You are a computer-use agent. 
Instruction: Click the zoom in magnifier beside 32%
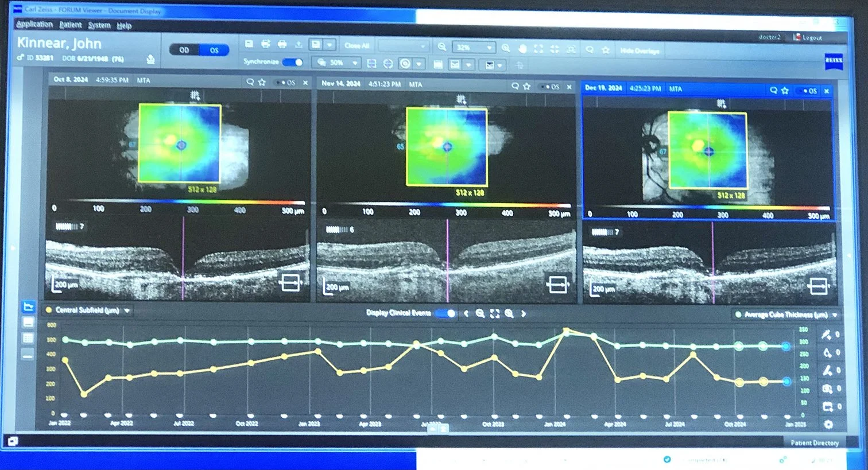[x=506, y=48]
